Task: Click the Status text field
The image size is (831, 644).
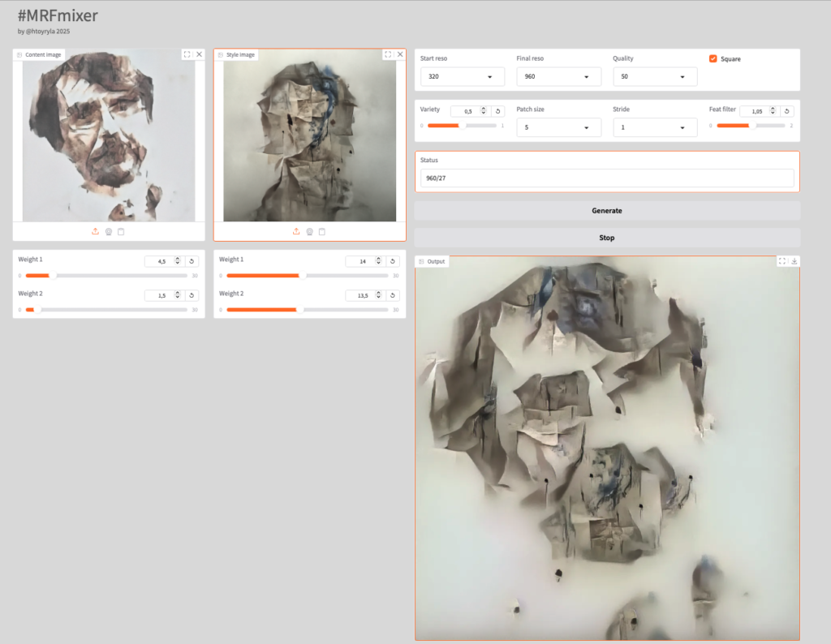Action: (x=606, y=178)
